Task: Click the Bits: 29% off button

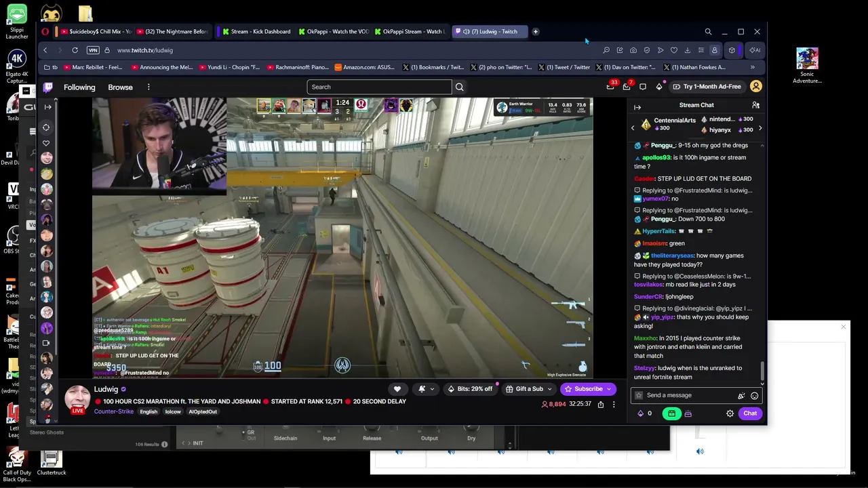Action: click(470, 389)
